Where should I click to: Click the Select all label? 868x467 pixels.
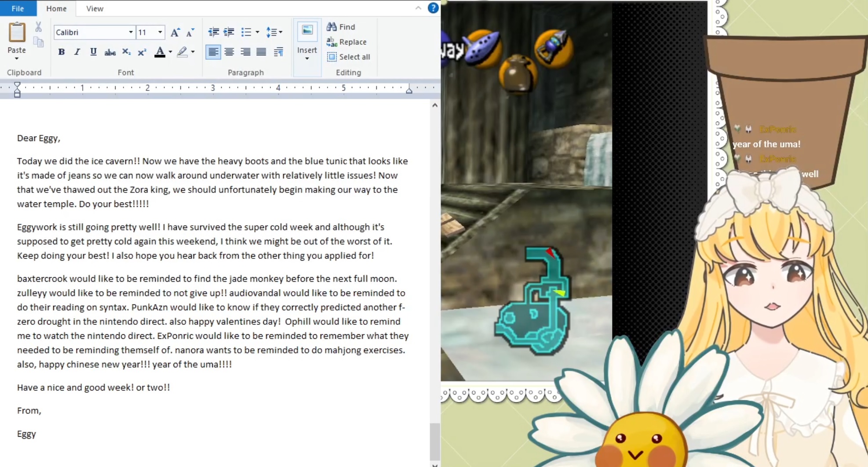point(354,57)
